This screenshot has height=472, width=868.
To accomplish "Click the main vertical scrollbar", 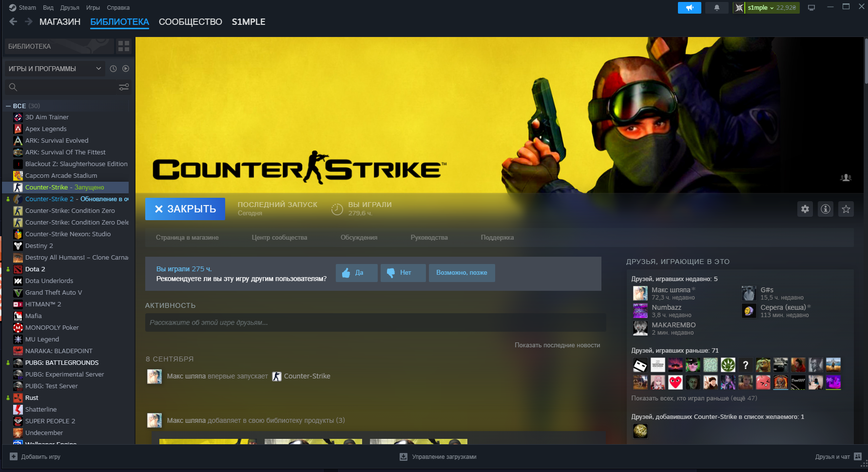I will [x=865, y=61].
